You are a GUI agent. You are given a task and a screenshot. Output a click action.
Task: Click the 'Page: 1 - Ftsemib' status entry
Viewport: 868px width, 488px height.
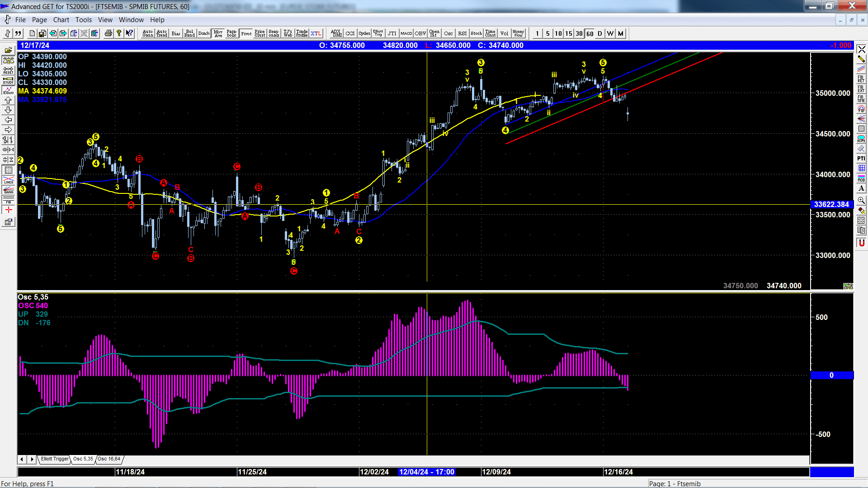[675, 483]
